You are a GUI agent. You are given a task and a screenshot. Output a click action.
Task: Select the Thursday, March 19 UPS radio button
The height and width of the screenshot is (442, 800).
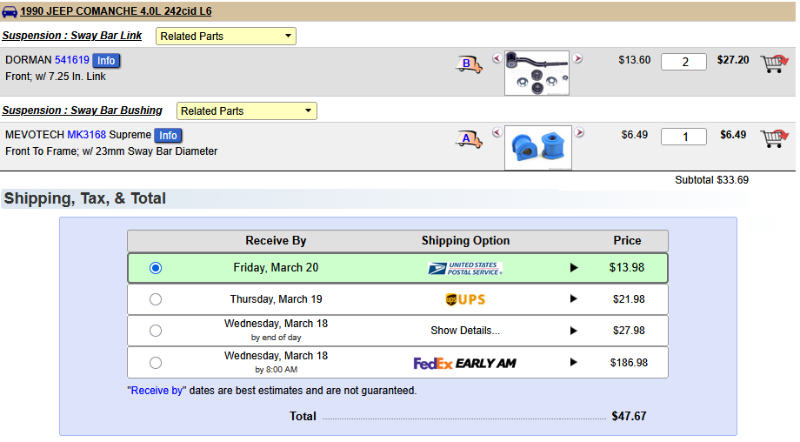click(155, 299)
